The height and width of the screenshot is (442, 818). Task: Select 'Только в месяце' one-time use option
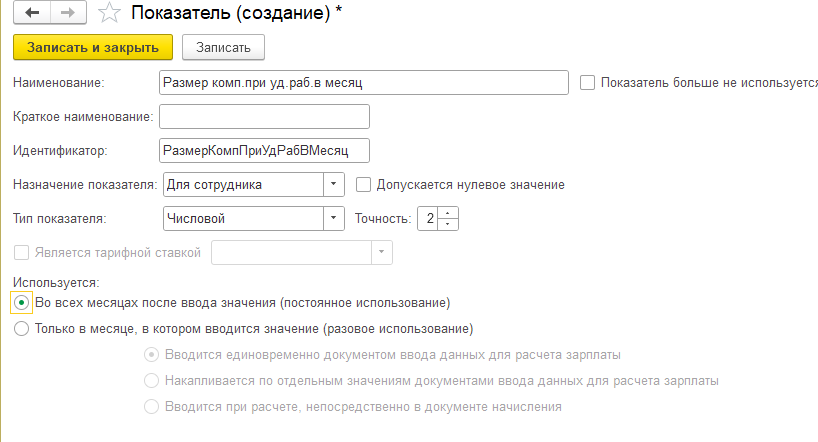[21, 328]
